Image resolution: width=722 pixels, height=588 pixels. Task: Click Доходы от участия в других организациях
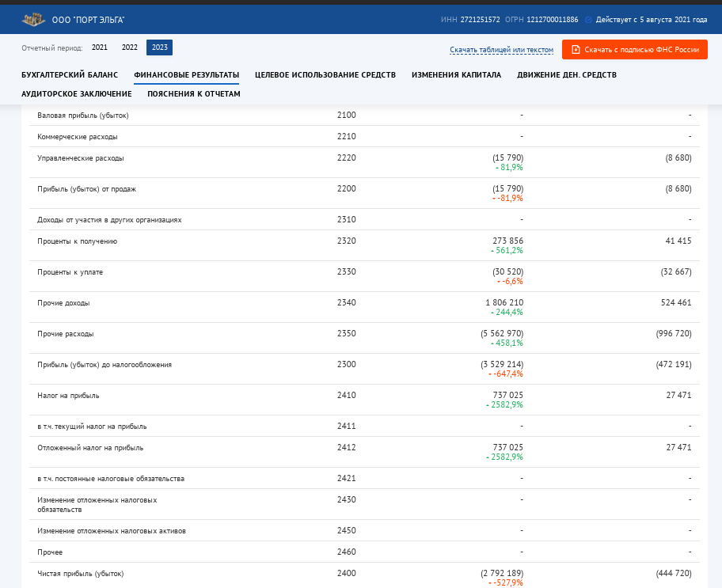(x=109, y=220)
